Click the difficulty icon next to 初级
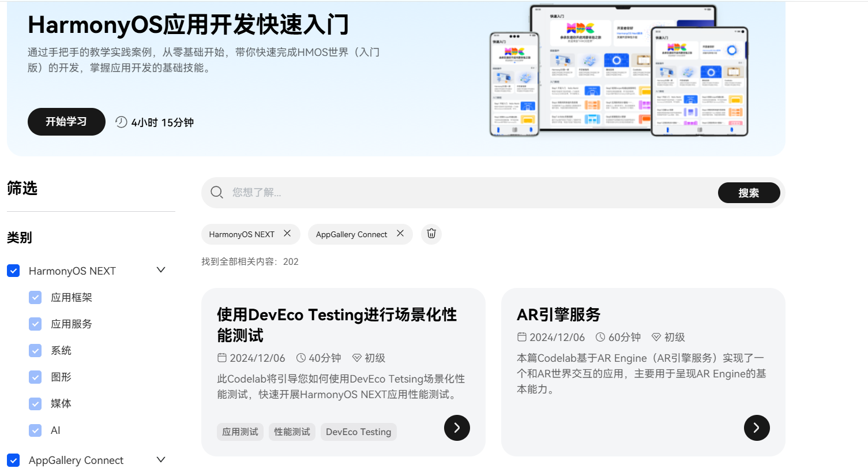868x472 pixels. pyautogui.click(x=356, y=358)
